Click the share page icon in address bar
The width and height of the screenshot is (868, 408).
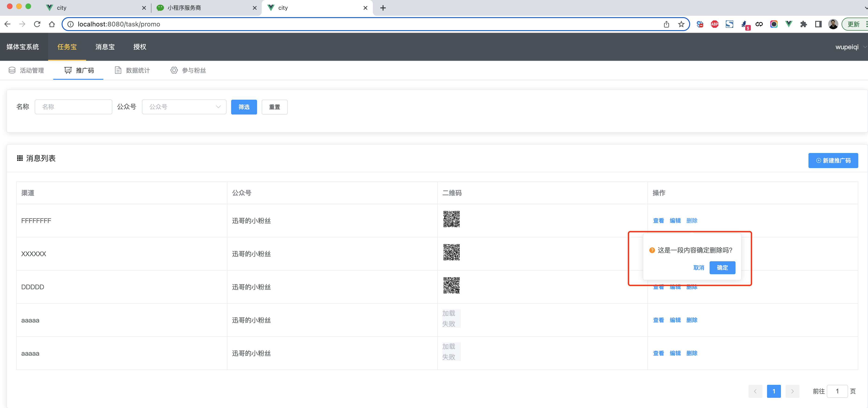(x=666, y=24)
